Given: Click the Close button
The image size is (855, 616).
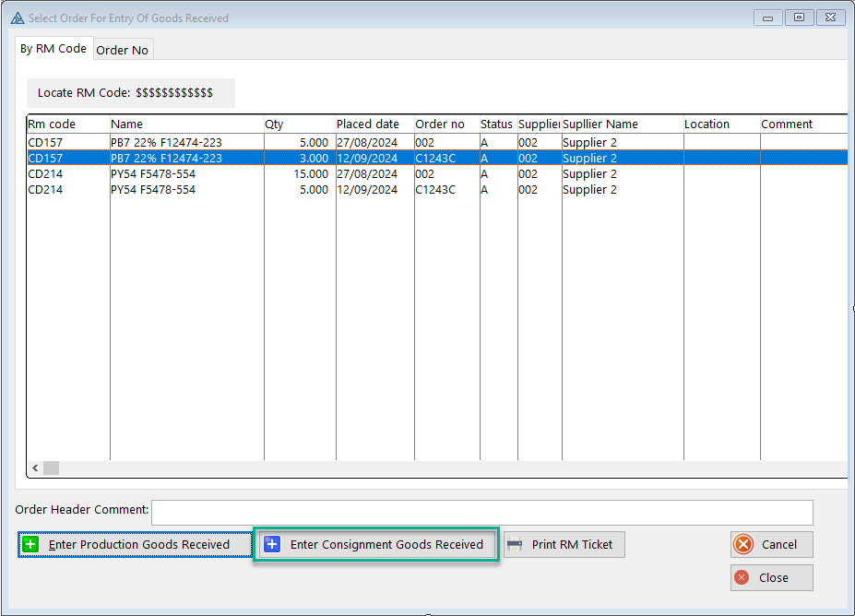Looking at the screenshot, I should [772, 577].
